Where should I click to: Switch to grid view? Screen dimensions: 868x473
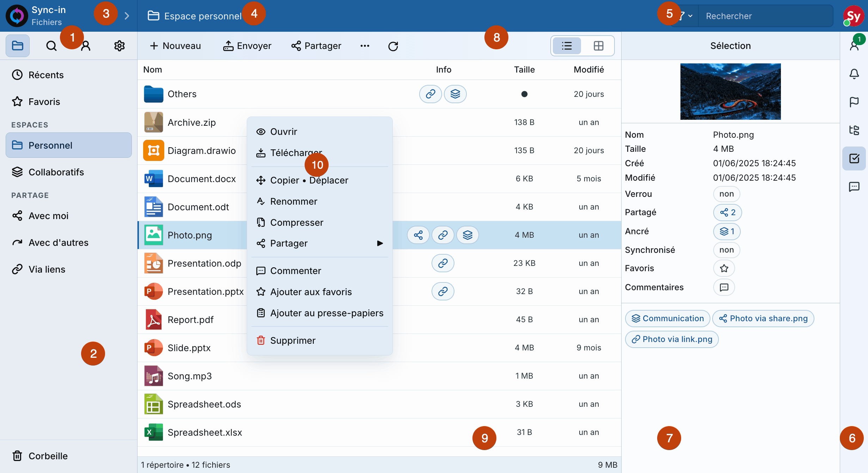click(x=598, y=46)
